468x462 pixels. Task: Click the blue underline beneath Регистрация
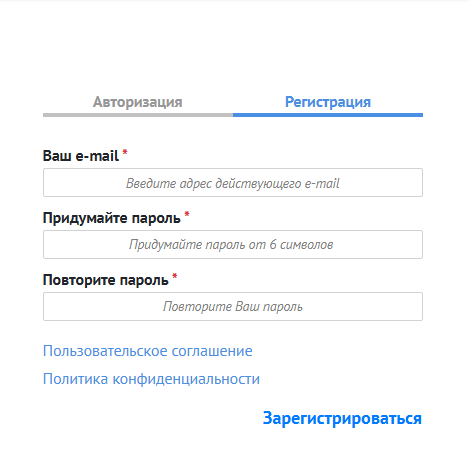pos(328,115)
